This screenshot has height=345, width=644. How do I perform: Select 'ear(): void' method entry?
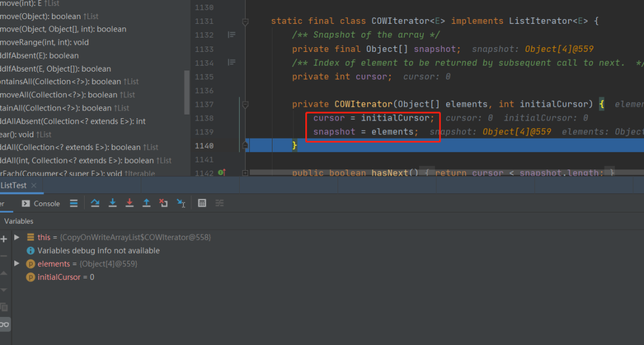pyautogui.click(x=26, y=134)
